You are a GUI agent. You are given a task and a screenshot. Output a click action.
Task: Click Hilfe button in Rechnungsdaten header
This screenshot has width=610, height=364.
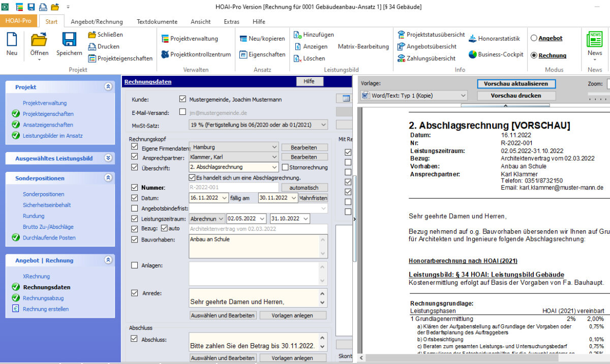tap(309, 81)
